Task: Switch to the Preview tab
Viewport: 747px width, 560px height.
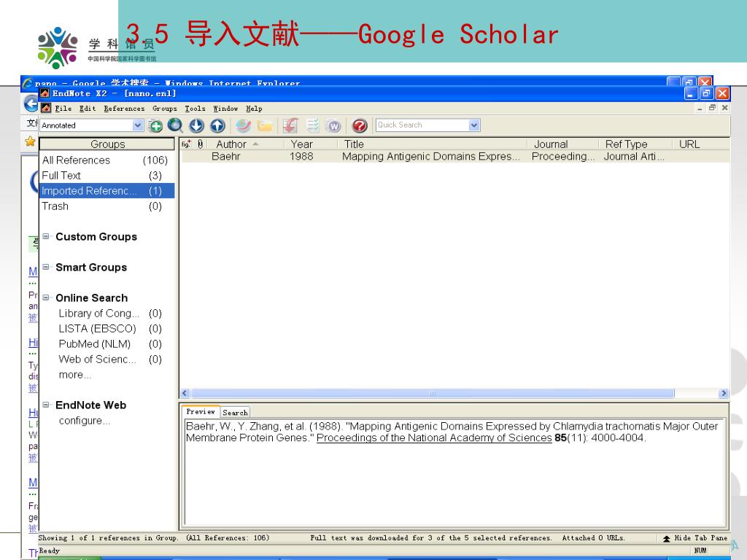Action: (201, 411)
